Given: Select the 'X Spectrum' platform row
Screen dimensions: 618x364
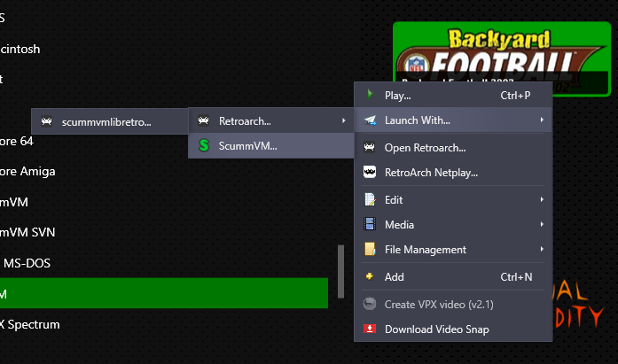Looking at the screenshot, I should pos(164,324).
